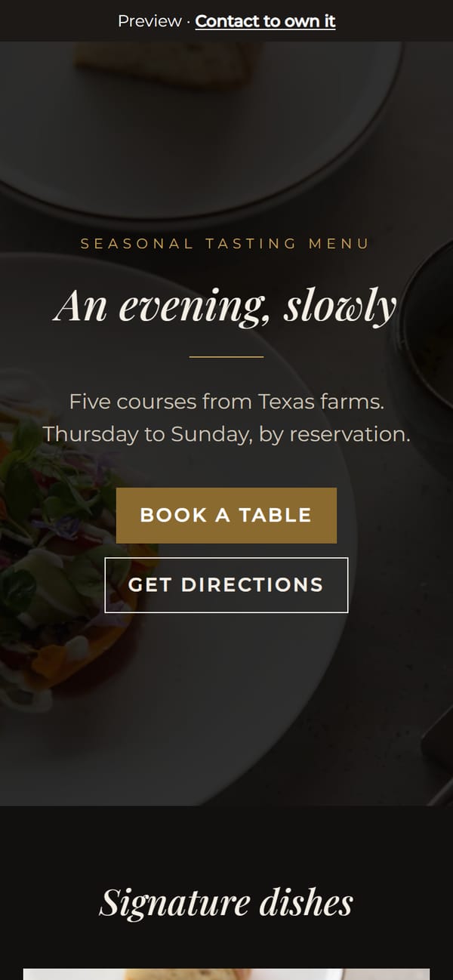
Task: Click 'Texas farms' in the hero description
Action: point(321,402)
